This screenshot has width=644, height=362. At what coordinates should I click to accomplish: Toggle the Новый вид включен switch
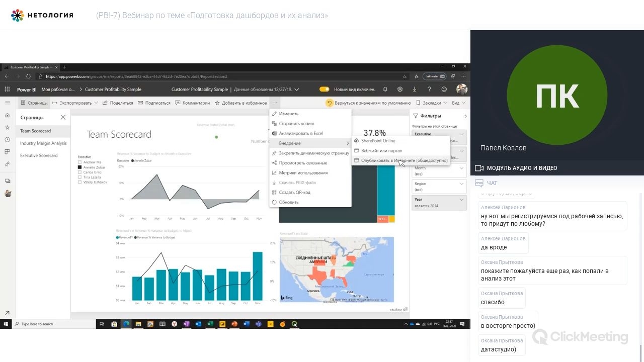coord(325,89)
